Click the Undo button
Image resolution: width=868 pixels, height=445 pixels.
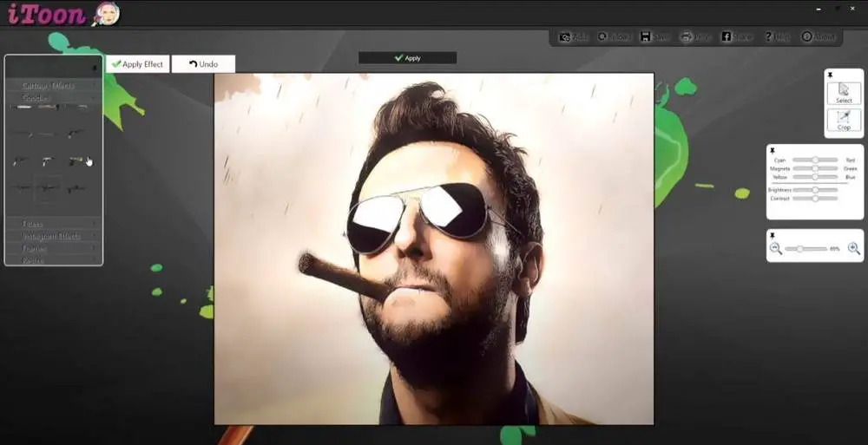point(203,64)
